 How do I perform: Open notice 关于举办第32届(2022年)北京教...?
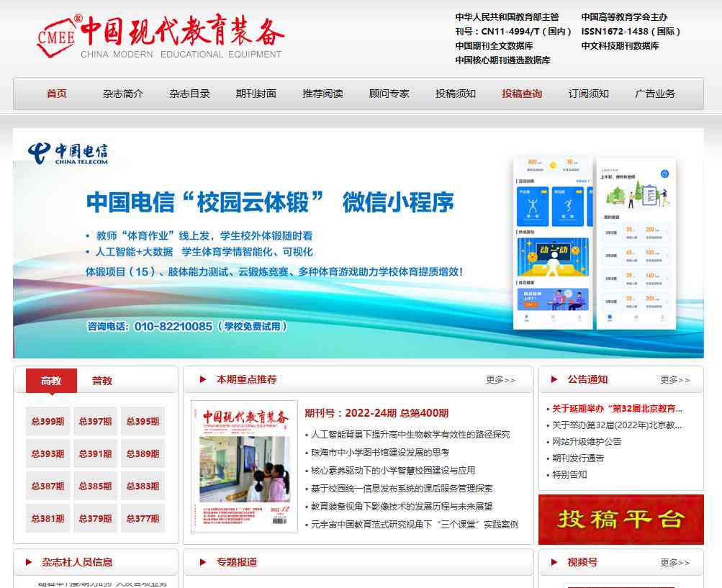pos(617,425)
